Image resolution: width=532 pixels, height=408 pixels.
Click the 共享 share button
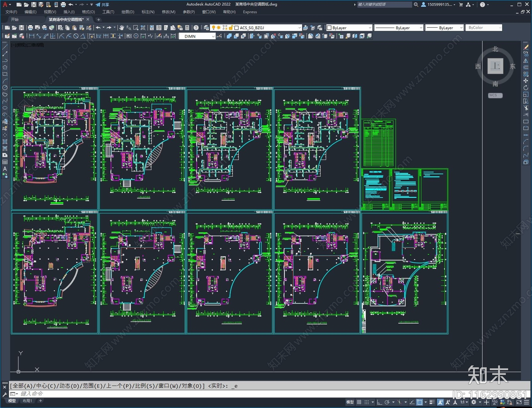102,5
